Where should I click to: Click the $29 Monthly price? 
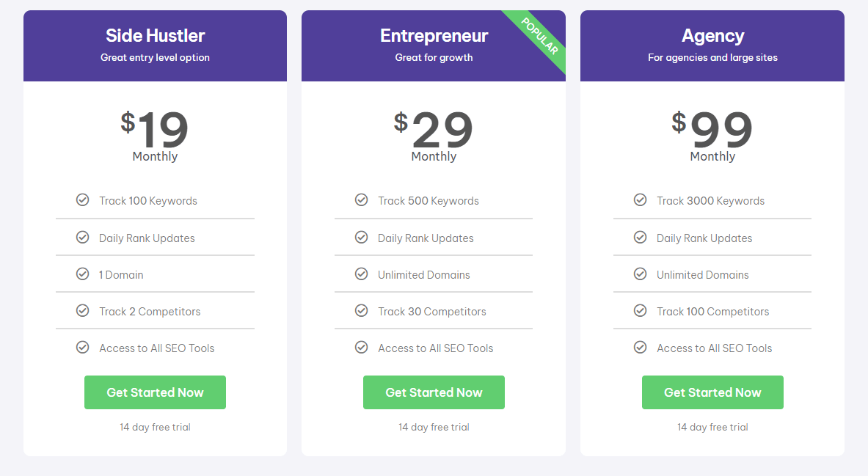434,135
